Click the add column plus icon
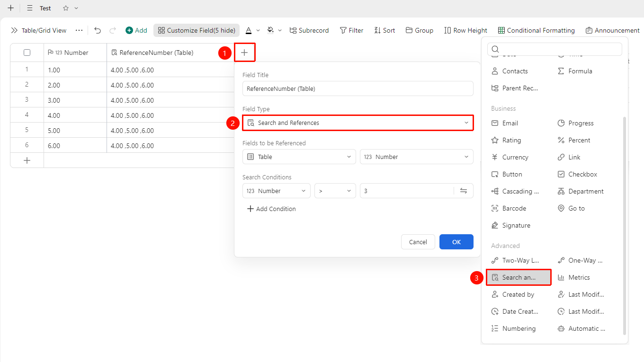 244,53
